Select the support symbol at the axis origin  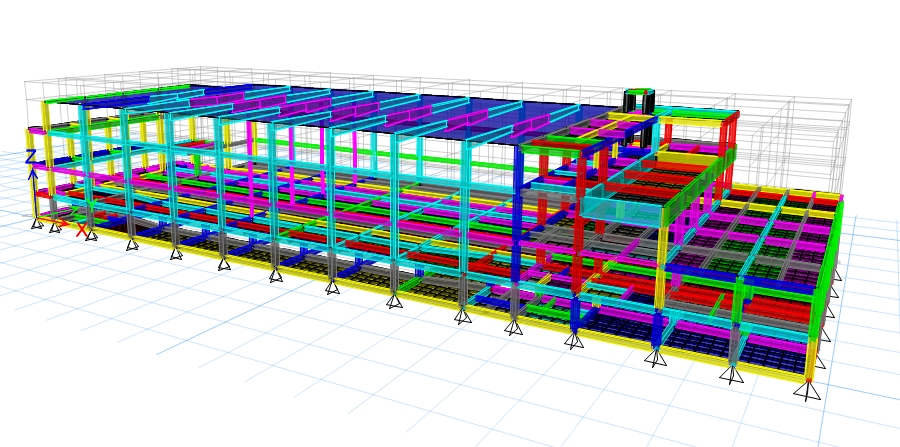(x=37, y=222)
